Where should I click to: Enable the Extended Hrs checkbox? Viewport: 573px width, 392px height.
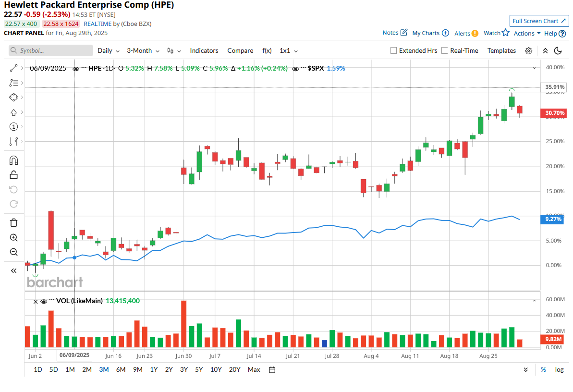pyautogui.click(x=393, y=50)
